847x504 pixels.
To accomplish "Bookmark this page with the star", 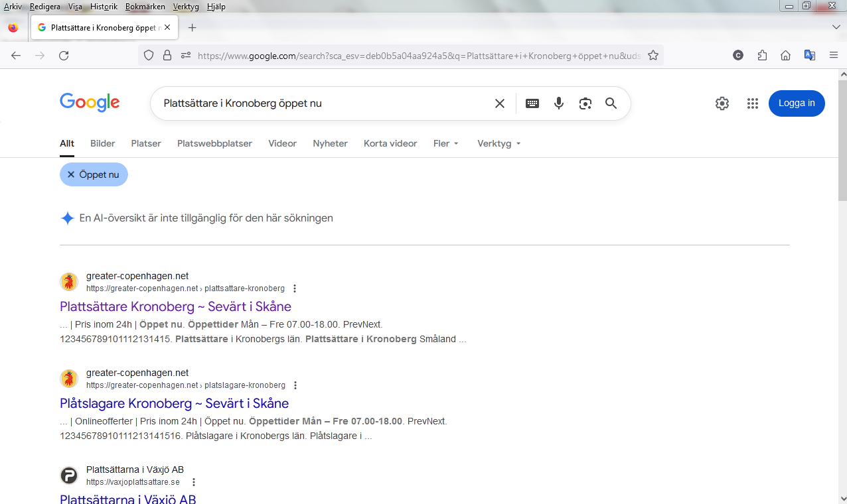I will [x=653, y=56].
